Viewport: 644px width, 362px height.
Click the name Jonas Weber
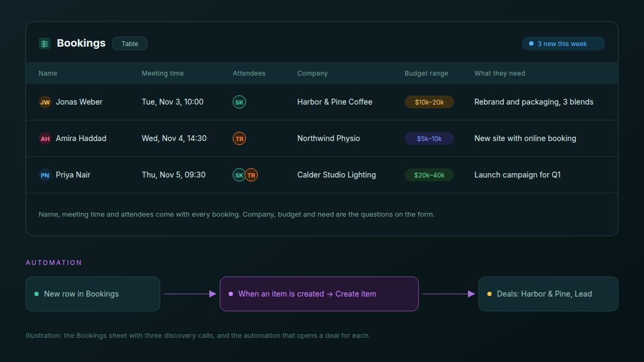pyautogui.click(x=79, y=102)
